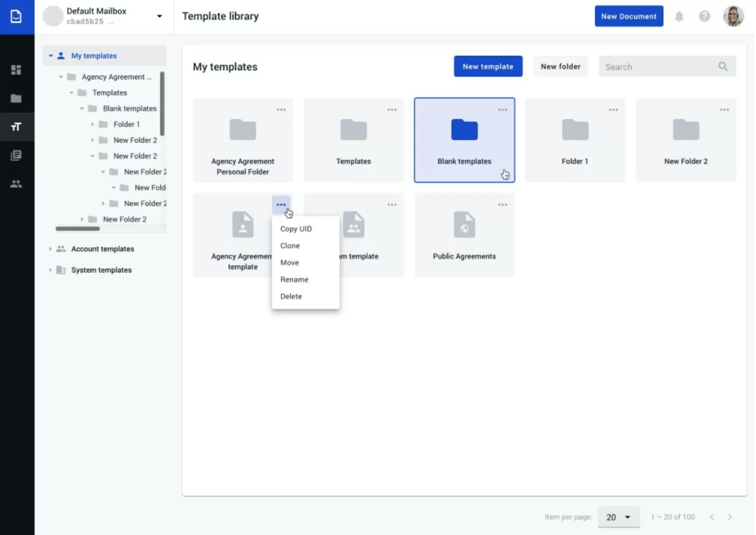This screenshot has width=756, height=535.
Task: Collapse the Agency Agreement folder in the tree
Action: pos(61,77)
